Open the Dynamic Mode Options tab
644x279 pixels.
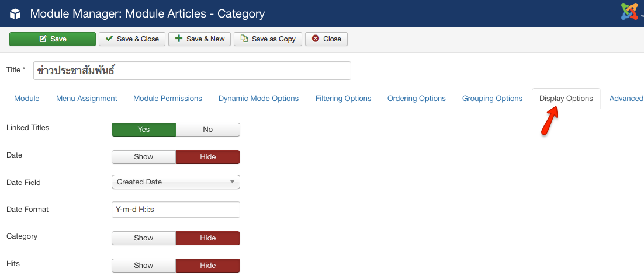pos(258,99)
